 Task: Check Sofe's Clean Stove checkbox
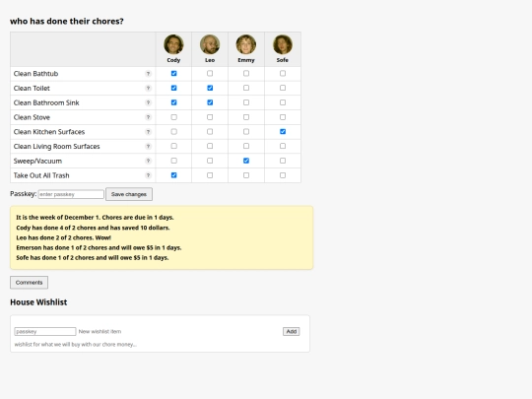coord(283,117)
